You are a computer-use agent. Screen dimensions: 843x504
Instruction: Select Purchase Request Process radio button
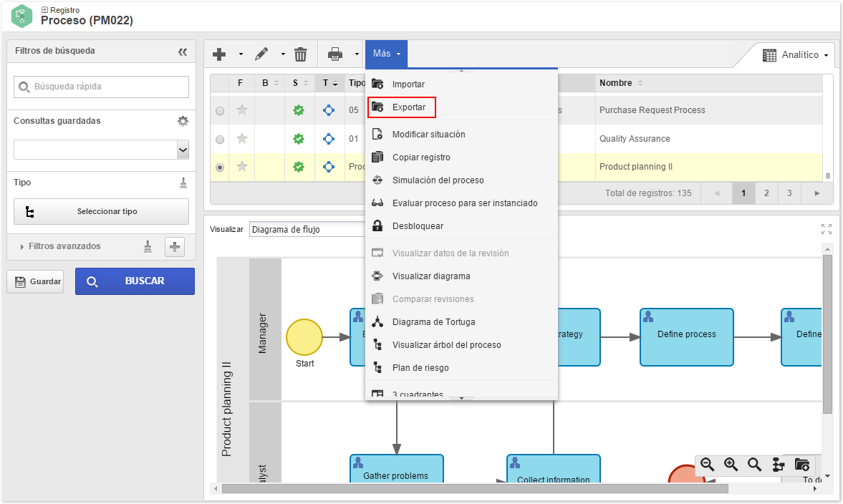(x=220, y=111)
